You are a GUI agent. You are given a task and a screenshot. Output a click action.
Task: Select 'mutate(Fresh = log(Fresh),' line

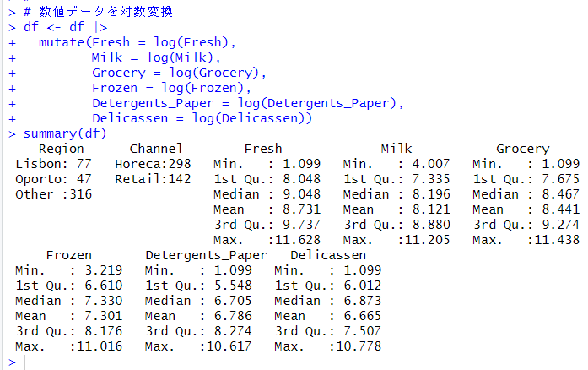pyautogui.click(x=138, y=42)
